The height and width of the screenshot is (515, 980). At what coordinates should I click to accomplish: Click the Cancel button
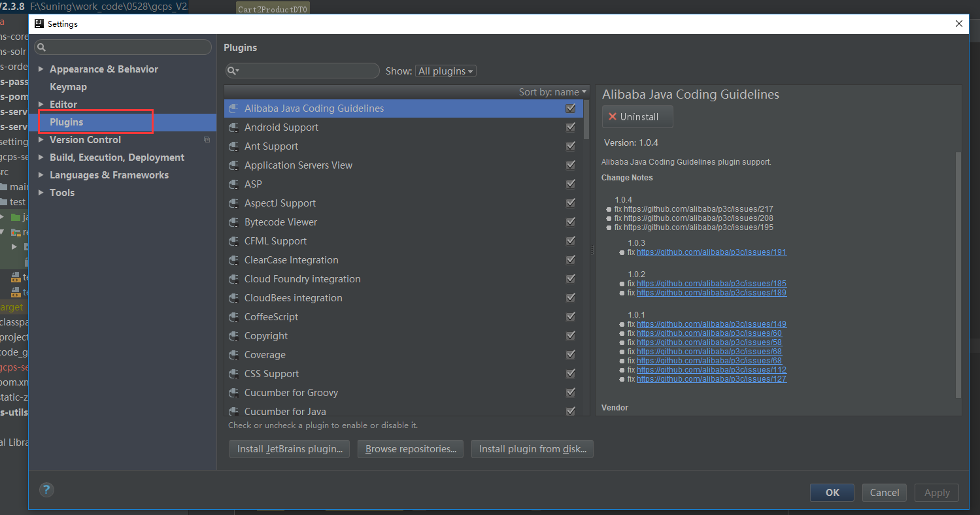point(885,493)
